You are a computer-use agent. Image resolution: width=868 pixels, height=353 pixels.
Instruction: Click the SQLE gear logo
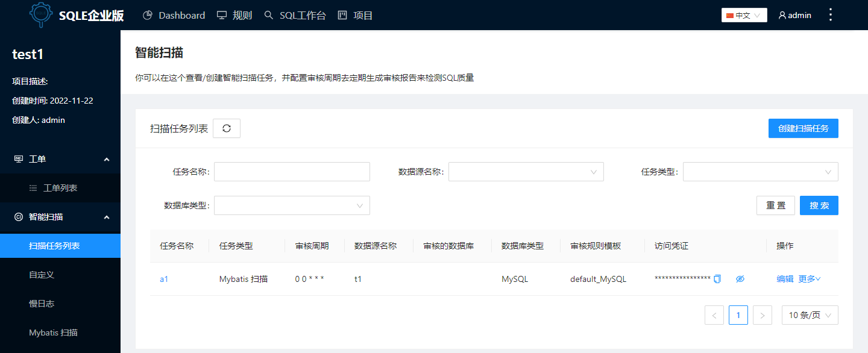click(40, 14)
